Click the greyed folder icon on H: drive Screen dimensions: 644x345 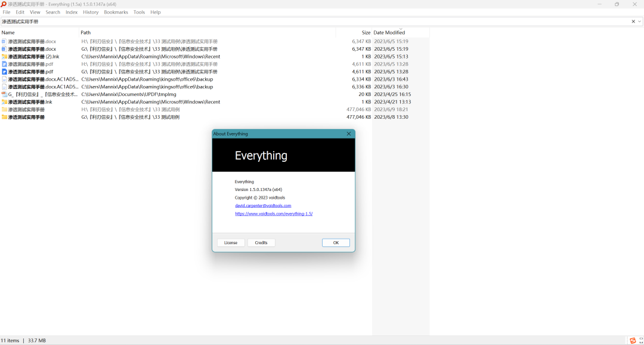click(x=4, y=109)
